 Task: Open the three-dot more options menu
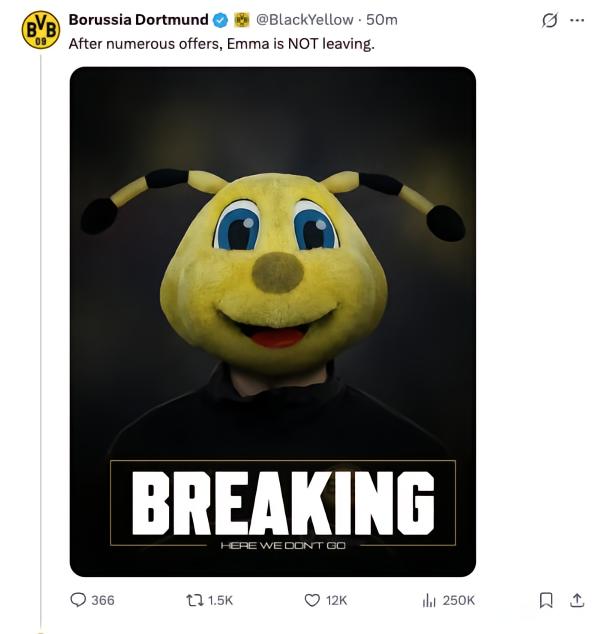(577, 20)
